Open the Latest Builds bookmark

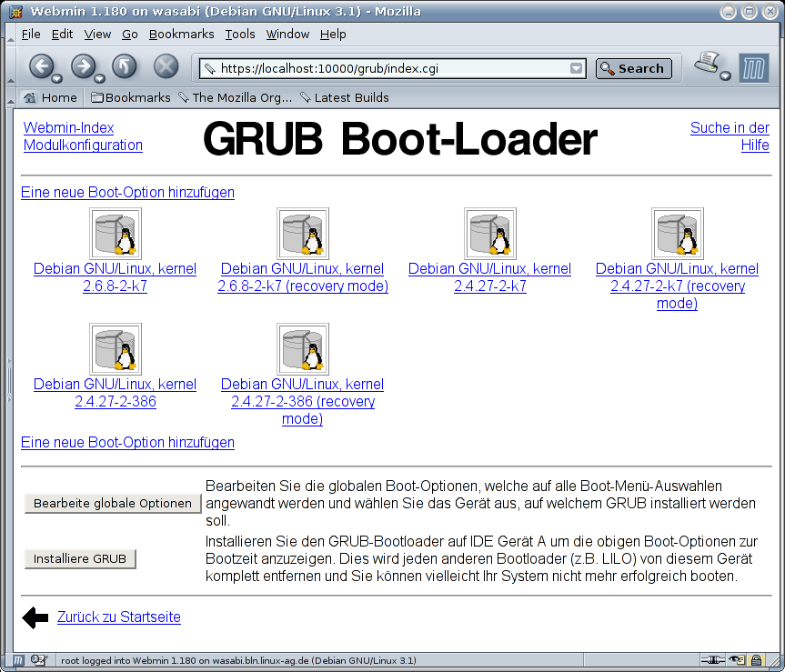345,97
